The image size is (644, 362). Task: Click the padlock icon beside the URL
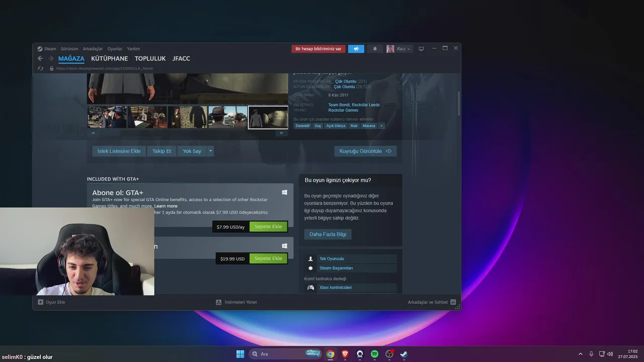click(x=51, y=68)
